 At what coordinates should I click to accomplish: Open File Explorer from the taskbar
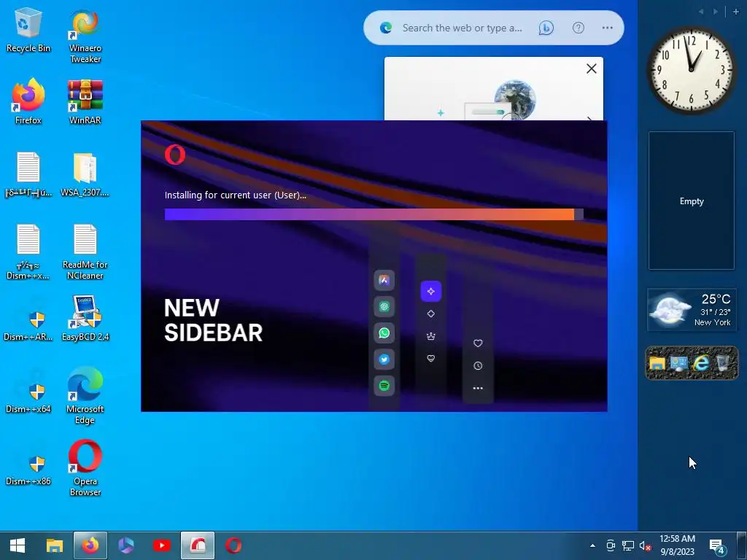point(54,545)
